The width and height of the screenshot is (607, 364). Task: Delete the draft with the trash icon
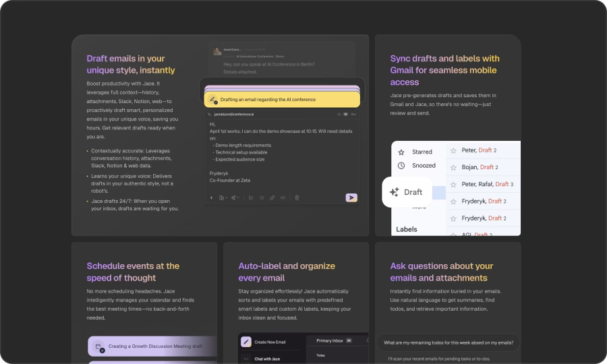point(297,198)
